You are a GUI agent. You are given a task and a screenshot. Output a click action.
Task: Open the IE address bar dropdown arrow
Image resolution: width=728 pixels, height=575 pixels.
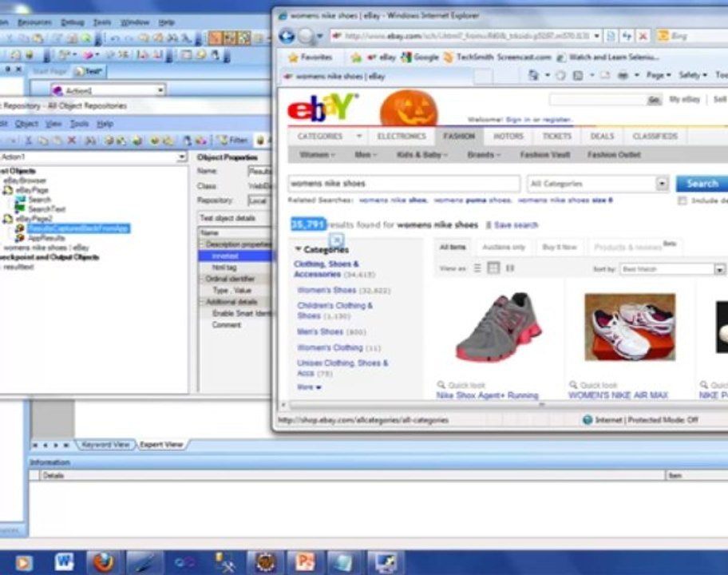coord(596,36)
